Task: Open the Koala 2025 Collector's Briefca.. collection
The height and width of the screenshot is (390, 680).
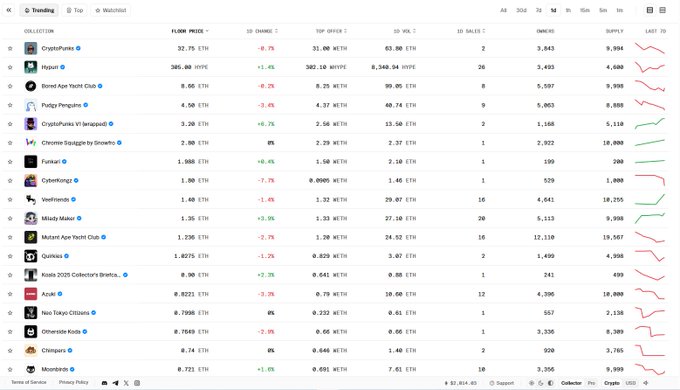Action: (x=81, y=275)
